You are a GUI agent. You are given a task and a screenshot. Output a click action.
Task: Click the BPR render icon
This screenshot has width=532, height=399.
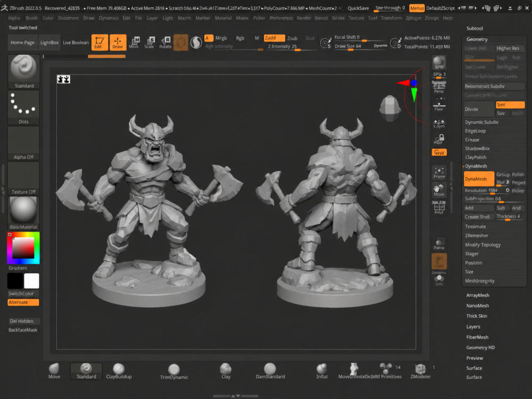(439, 62)
